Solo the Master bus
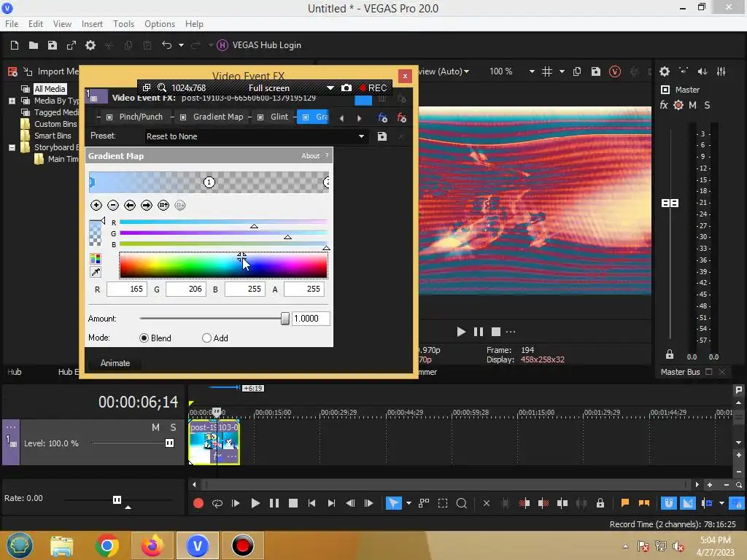Screen dimensions: 747x560 tap(707, 105)
